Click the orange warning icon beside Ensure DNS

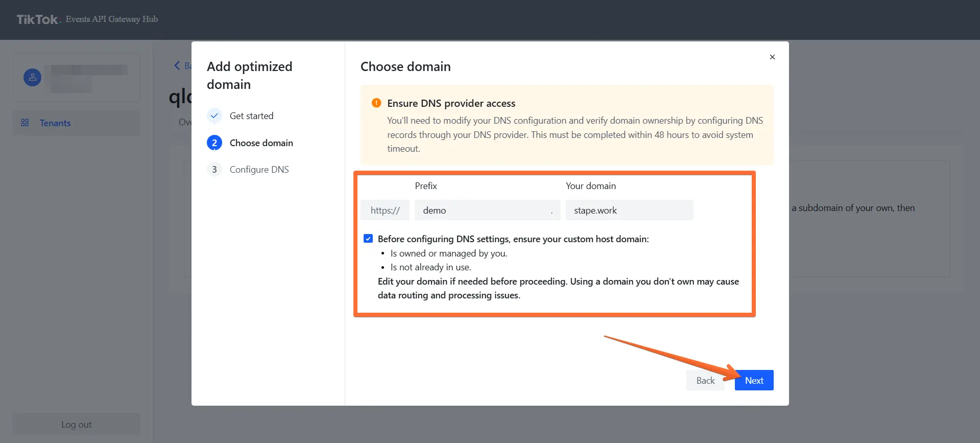tap(376, 103)
